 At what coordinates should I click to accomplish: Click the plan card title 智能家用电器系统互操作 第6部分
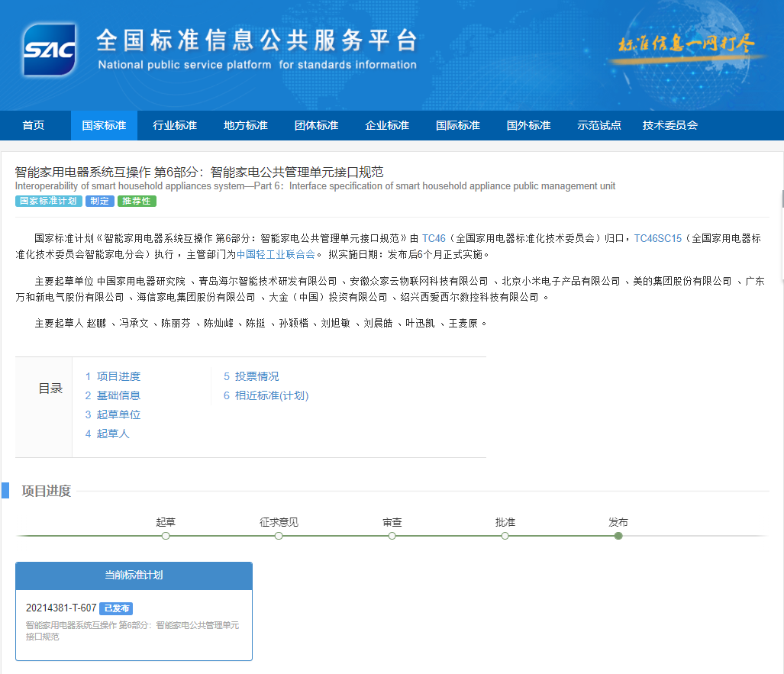pyautogui.click(x=133, y=631)
